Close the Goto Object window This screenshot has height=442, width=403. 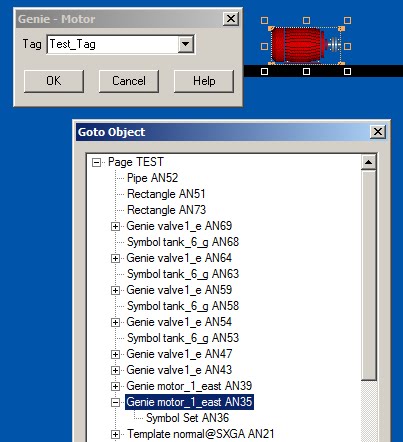tap(378, 132)
